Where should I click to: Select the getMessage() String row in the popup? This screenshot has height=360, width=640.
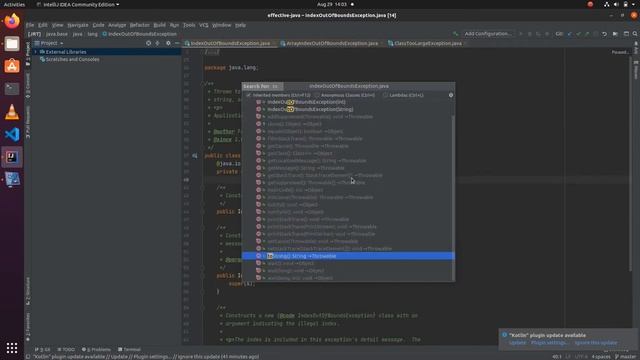348,168
